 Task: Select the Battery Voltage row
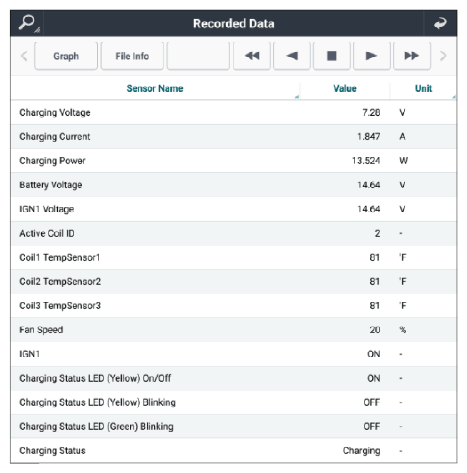point(234,185)
